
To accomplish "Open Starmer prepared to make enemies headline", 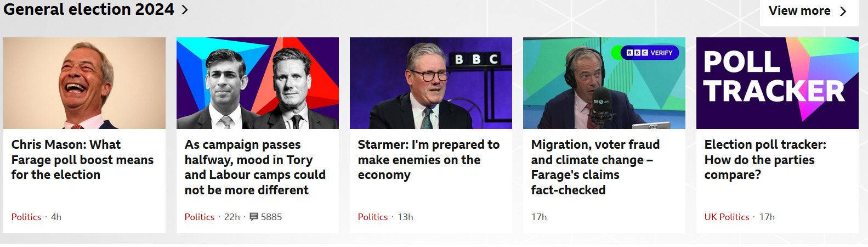I will tap(428, 160).
